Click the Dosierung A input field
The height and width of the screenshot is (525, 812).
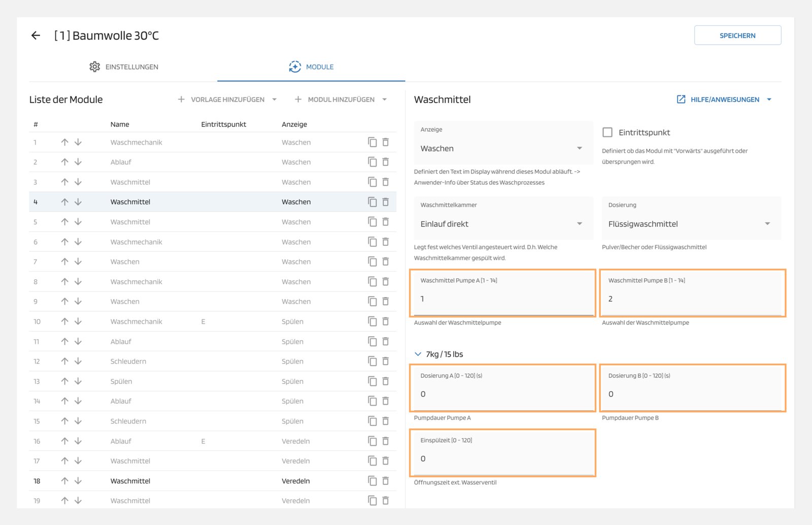click(502, 394)
